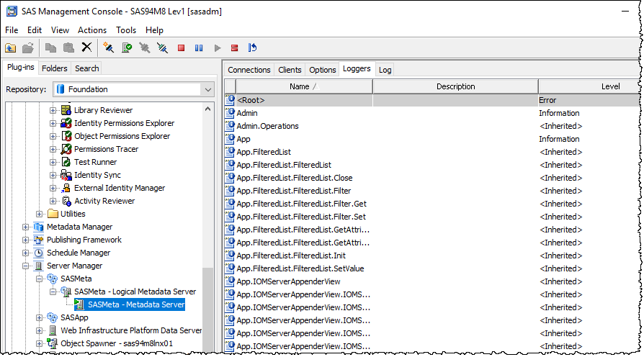The height and width of the screenshot is (357, 644).
Task: Click the Admin logger row icon
Action: pos(230,113)
